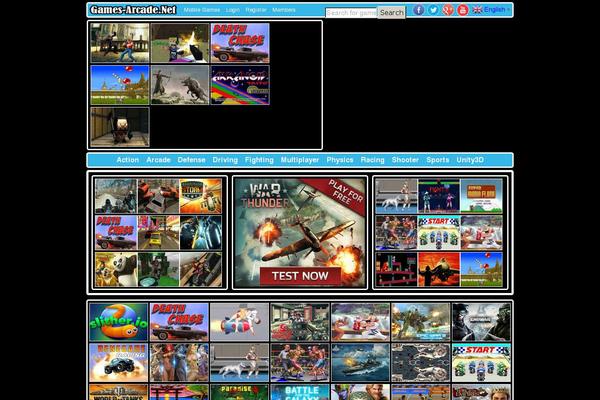
Task: Open the Facebook social icon
Action: [418, 10]
